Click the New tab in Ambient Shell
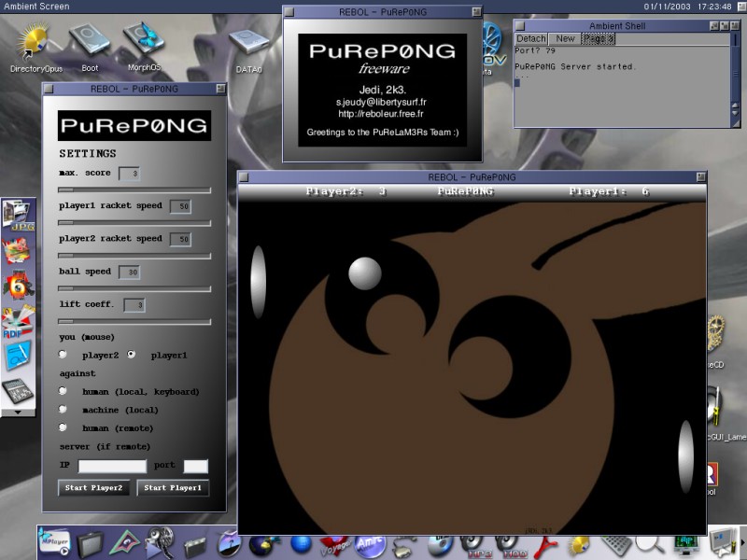The height and width of the screenshot is (560, 747). (565, 38)
